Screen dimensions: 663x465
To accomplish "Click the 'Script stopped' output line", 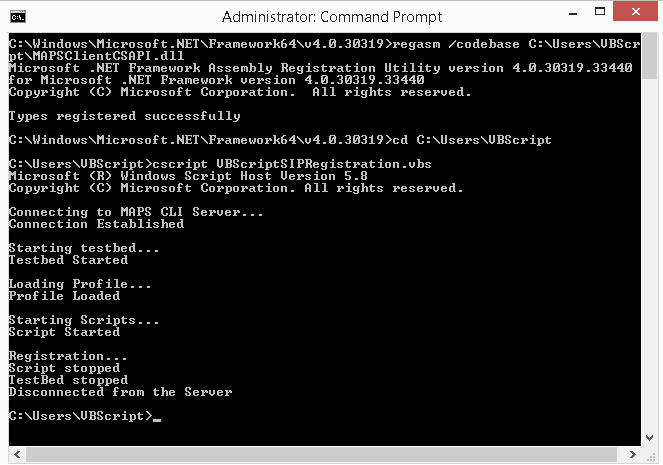I will point(64,368).
